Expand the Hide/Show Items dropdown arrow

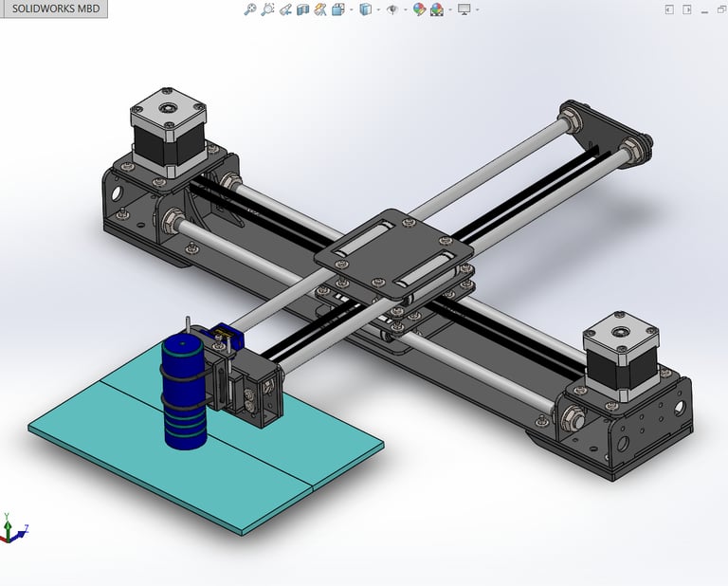coord(405,9)
